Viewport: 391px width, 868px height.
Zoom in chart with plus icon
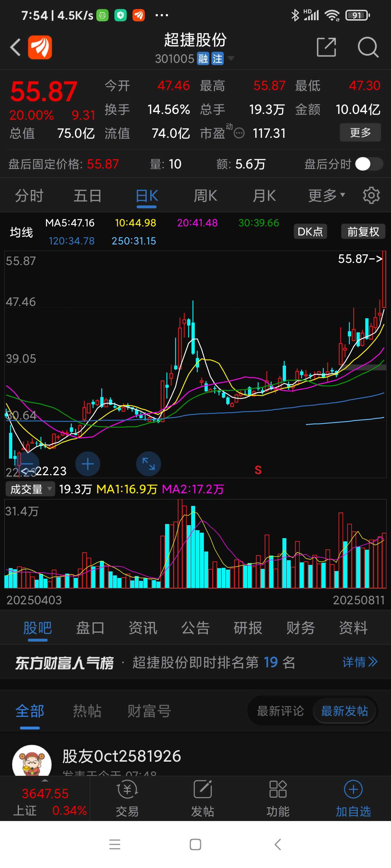point(88,464)
